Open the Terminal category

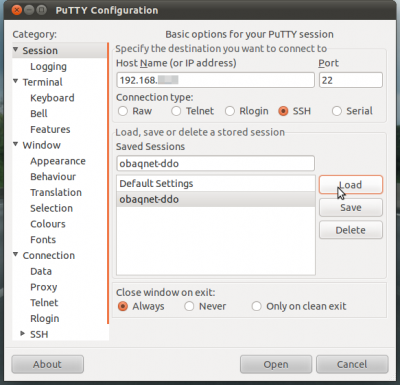click(x=42, y=82)
